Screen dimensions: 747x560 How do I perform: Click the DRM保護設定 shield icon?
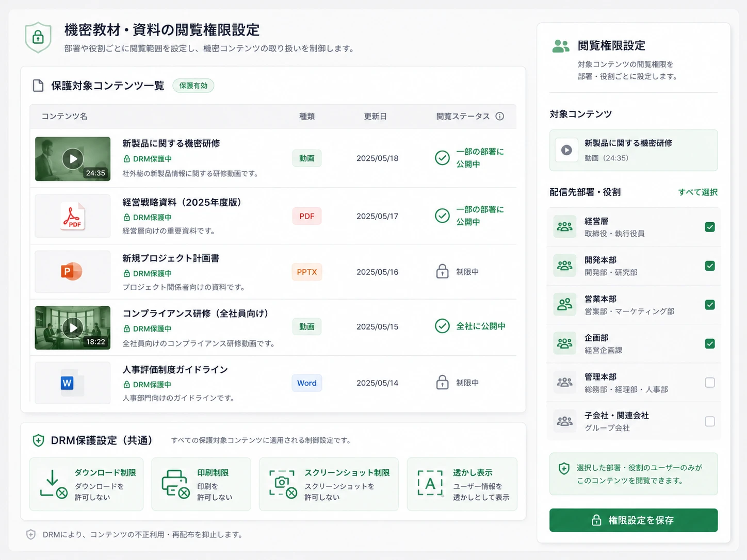pos(38,440)
